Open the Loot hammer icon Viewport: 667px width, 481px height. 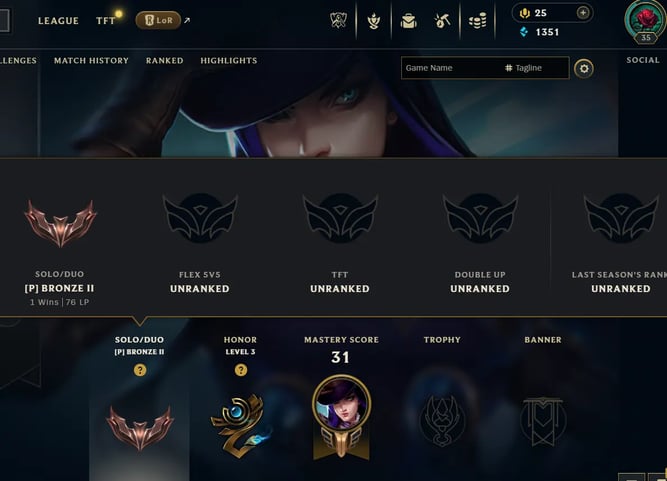tap(442, 20)
